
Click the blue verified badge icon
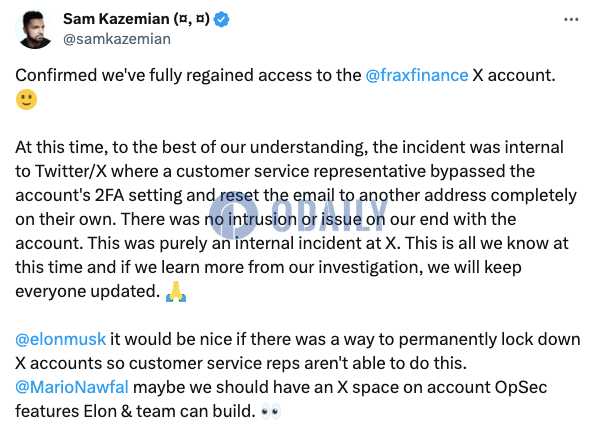221,19
